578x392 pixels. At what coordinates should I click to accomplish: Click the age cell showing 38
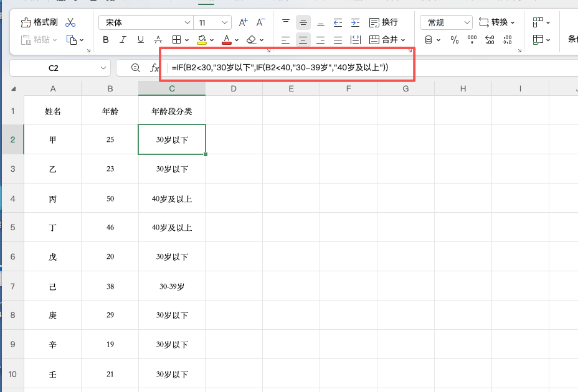point(110,286)
